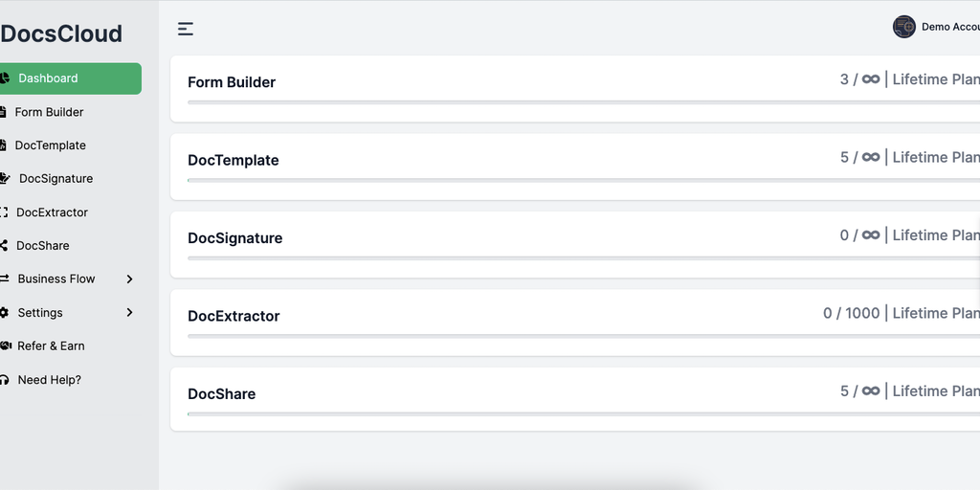
Task: Click the DocShare share icon in sidebar
Action: click(4, 246)
